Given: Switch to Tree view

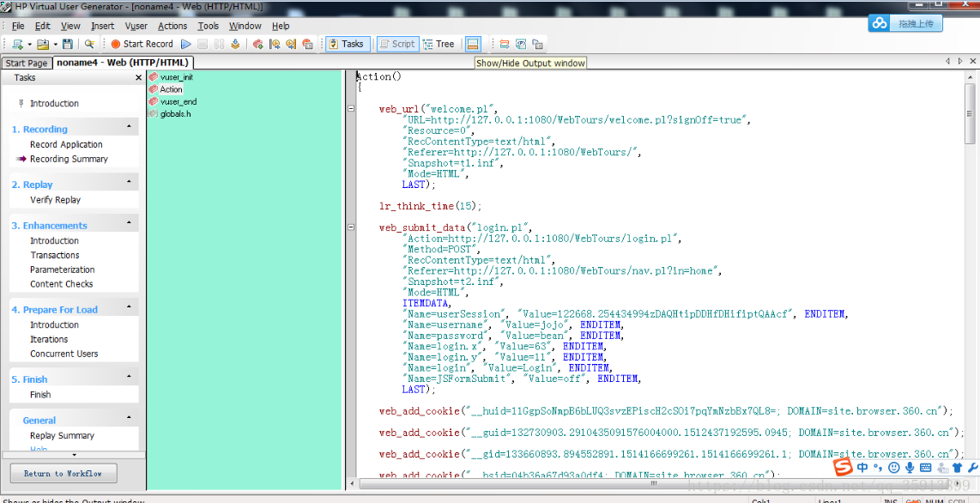Looking at the screenshot, I should click(439, 44).
